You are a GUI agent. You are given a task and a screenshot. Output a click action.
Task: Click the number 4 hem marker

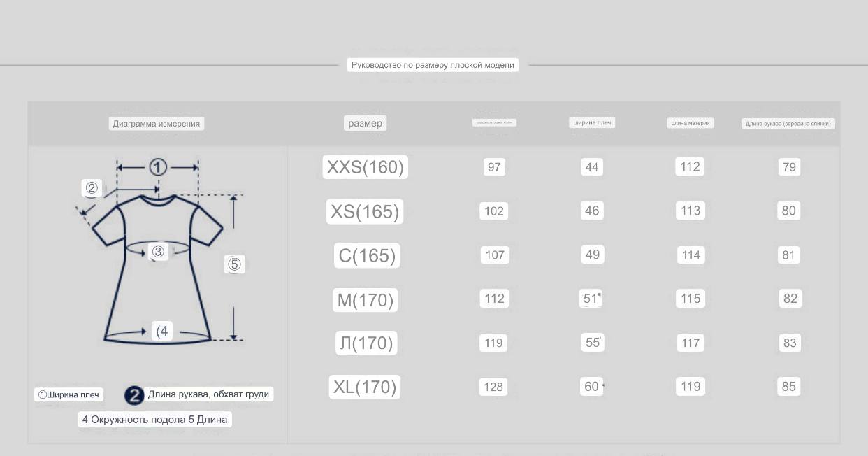pyautogui.click(x=162, y=331)
